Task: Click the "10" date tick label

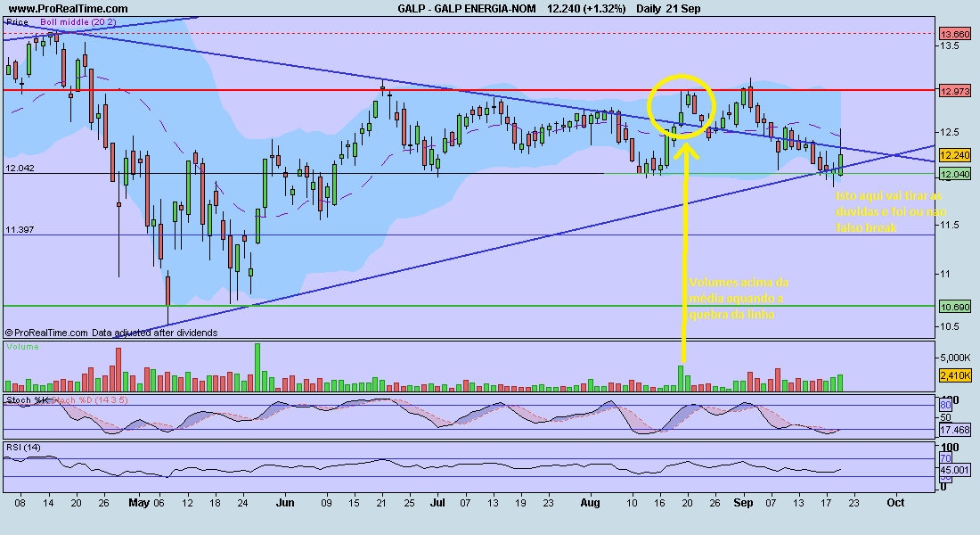Action: 632,503
